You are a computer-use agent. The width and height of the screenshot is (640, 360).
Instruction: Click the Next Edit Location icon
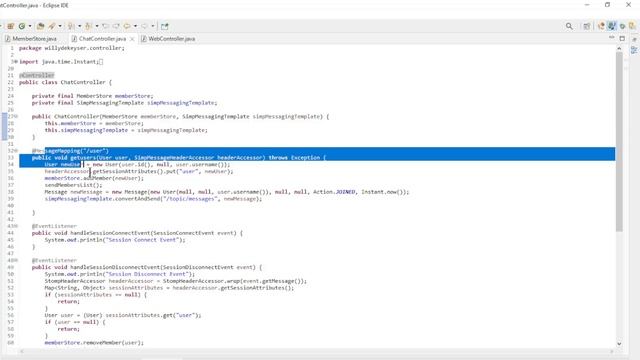tap(116, 26)
